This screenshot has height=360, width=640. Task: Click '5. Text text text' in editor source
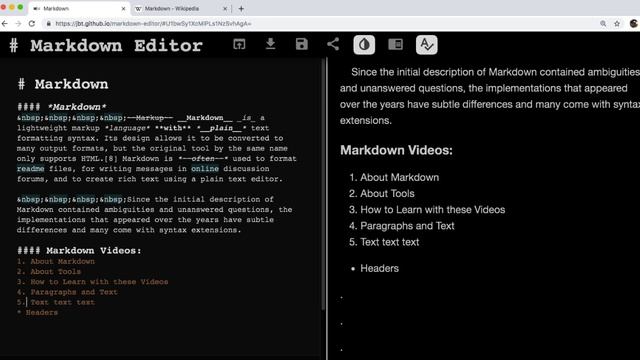coord(56,302)
